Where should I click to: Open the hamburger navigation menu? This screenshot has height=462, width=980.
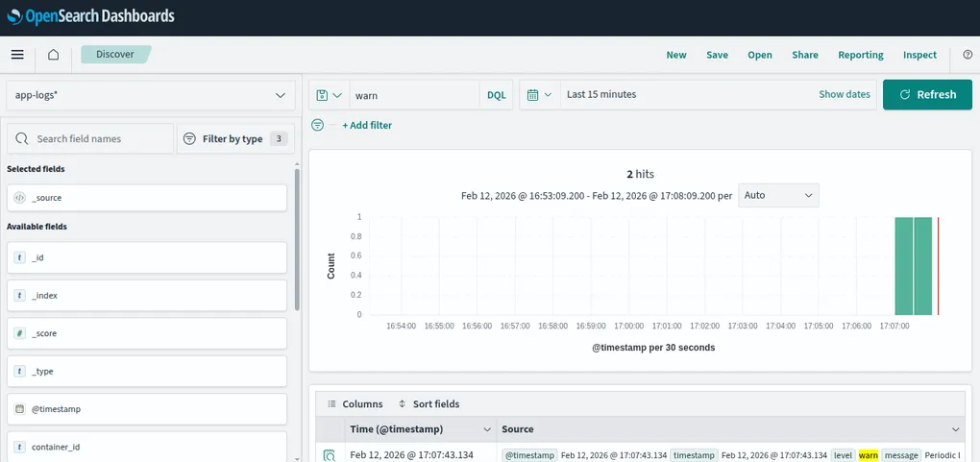coord(17,55)
